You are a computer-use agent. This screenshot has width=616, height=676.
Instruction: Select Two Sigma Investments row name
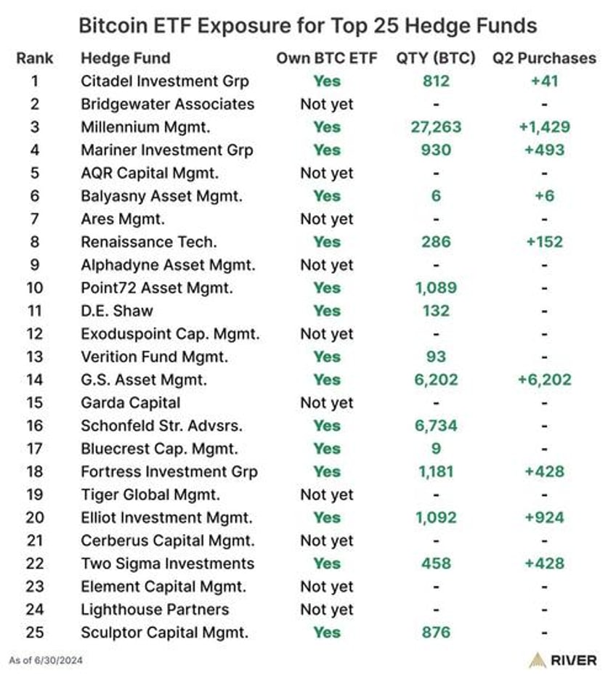tap(167, 563)
